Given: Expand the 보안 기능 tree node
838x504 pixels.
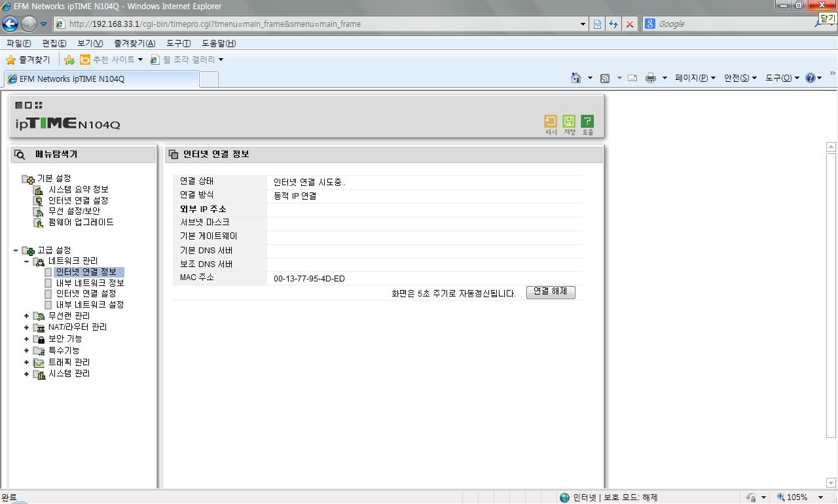Looking at the screenshot, I should (27, 339).
